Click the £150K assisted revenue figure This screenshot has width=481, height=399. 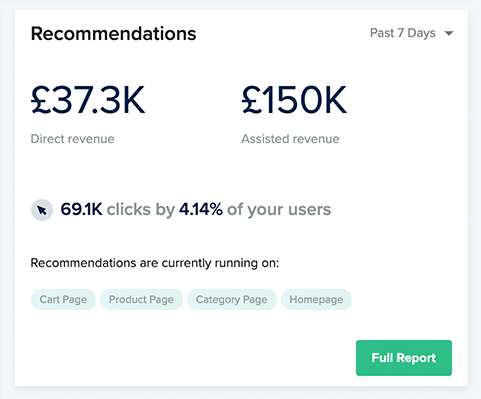[294, 100]
